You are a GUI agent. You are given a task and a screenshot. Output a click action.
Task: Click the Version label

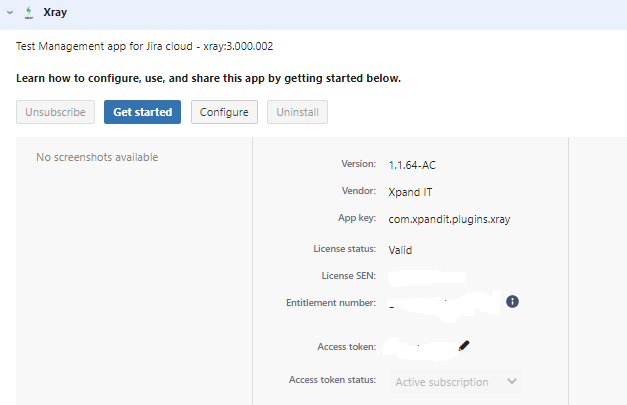click(x=359, y=164)
